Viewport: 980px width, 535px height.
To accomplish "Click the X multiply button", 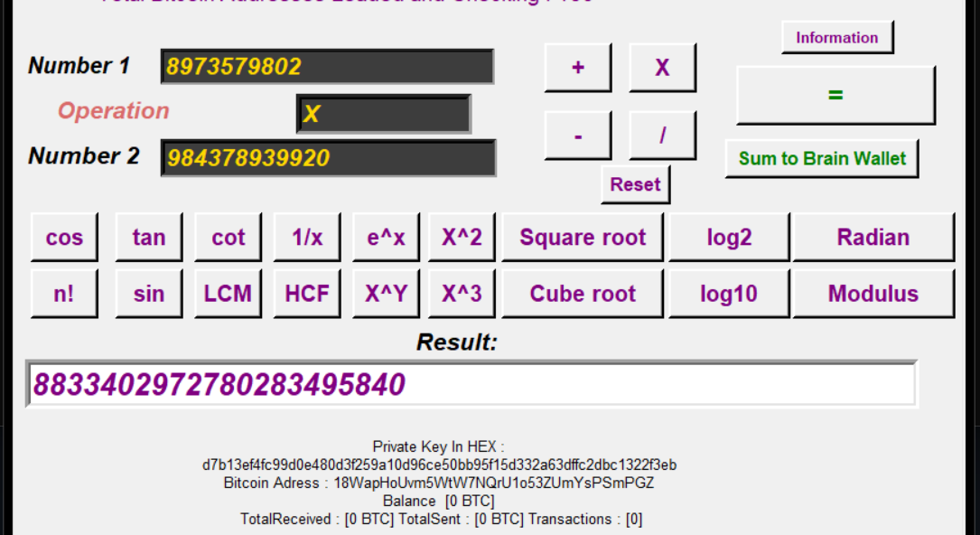I will [x=662, y=68].
